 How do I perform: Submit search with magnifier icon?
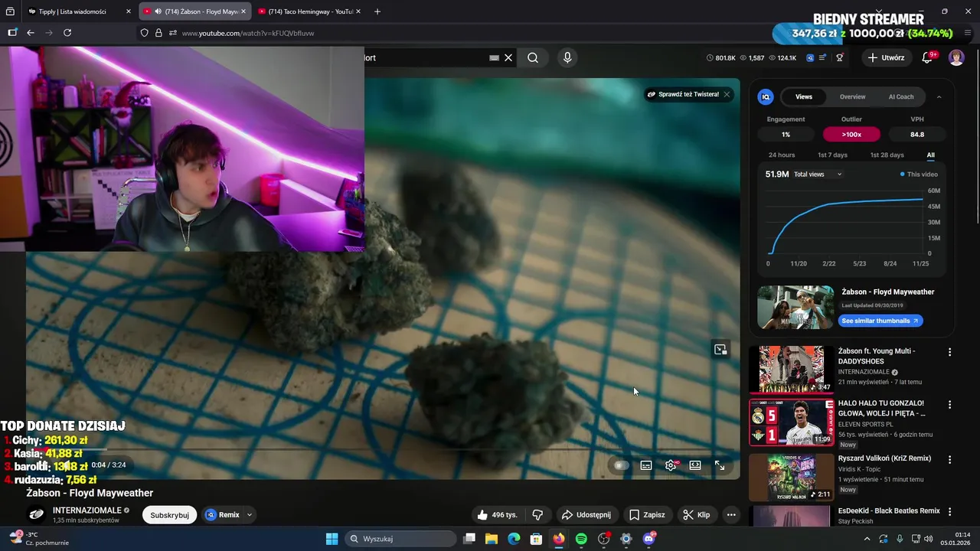(x=533, y=57)
